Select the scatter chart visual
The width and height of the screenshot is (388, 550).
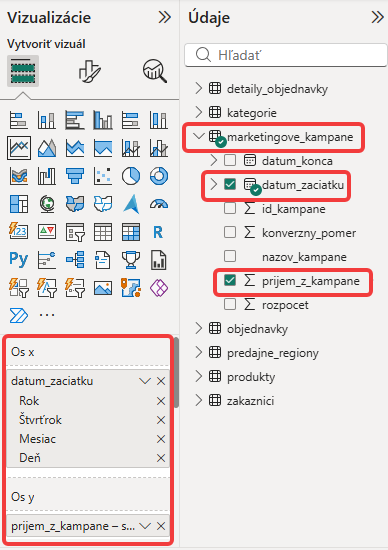[x=103, y=176]
